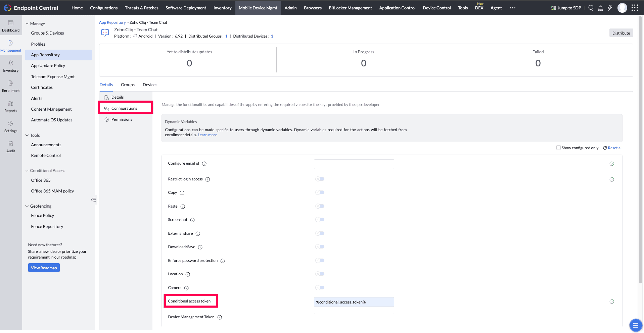Click Jump to SDP

tap(566, 8)
